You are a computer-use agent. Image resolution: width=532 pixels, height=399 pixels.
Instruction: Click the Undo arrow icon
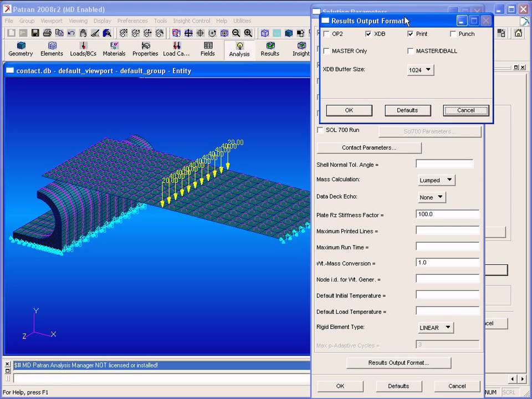coord(71,33)
